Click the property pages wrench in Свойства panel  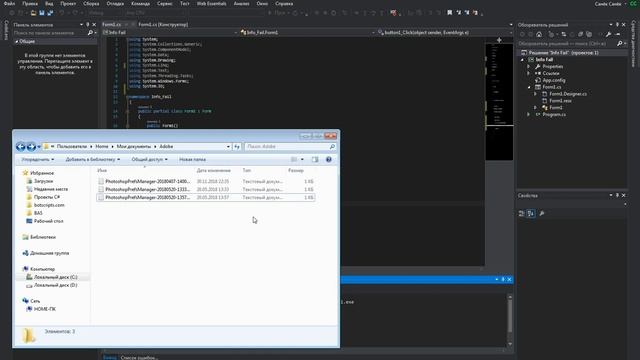[542, 213]
